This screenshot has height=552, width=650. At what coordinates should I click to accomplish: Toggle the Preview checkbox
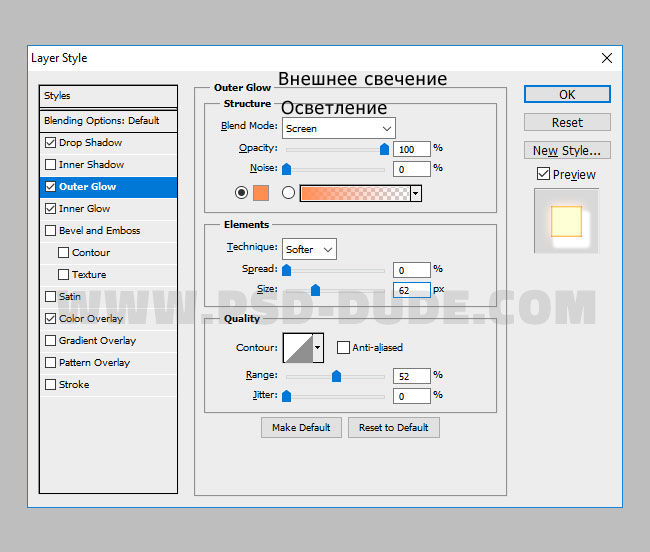[543, 174]
